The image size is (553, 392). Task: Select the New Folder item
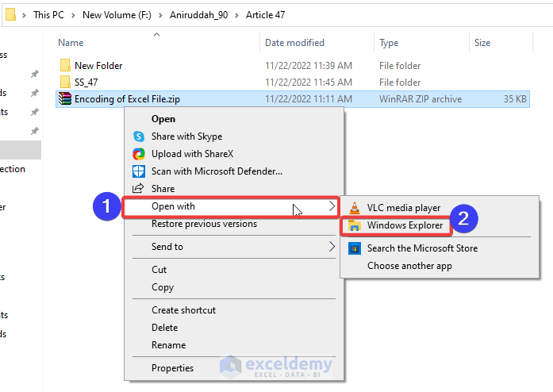pos(98,66)
